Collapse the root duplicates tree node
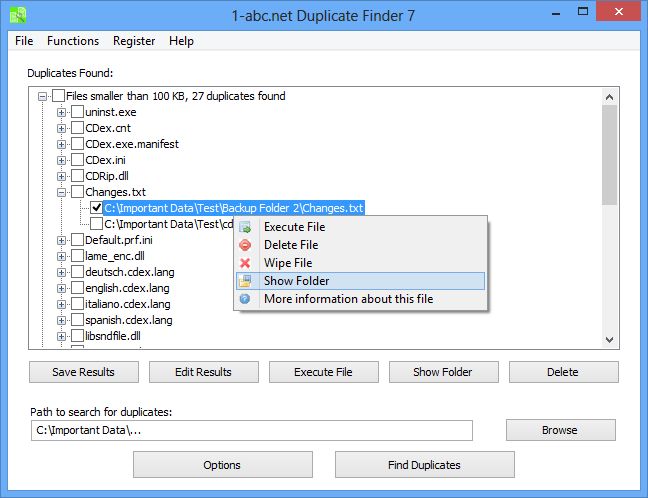648x498 pixels. 42,96
